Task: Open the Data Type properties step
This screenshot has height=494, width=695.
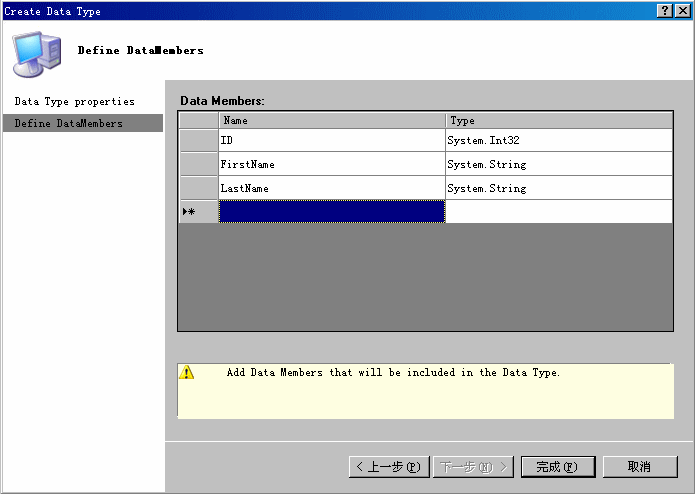Action: (74, 102)
